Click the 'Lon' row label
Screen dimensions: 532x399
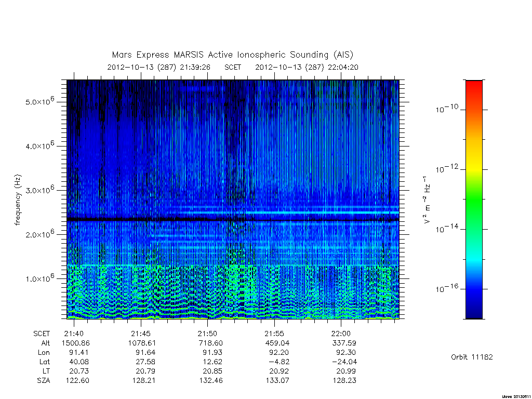tap(44, 353)
